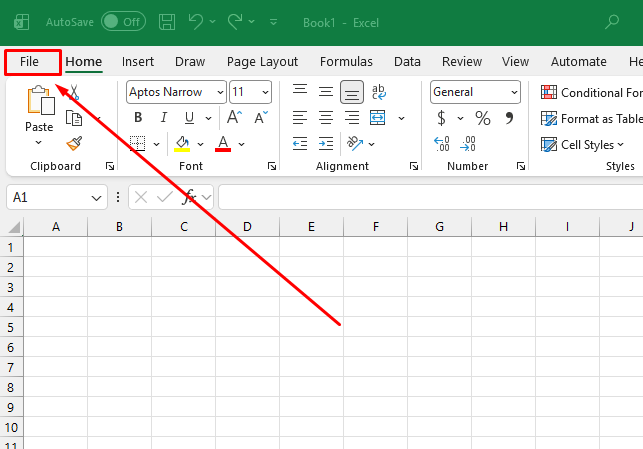Open the Formulas tab

click(346, 62)
